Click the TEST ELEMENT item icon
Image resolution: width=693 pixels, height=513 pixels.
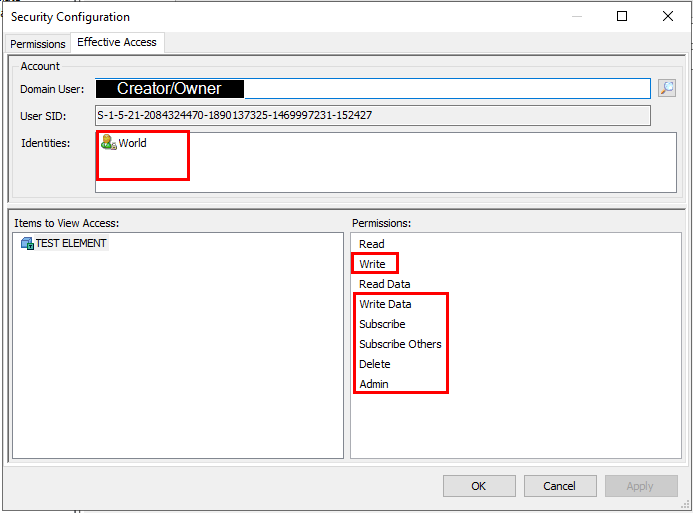click(x=27, y=243)
